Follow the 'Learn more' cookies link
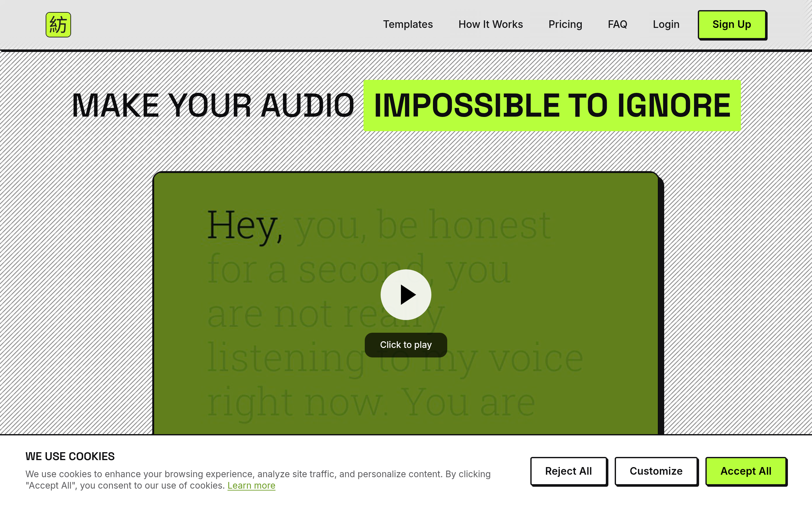 [x=251, y=485]
